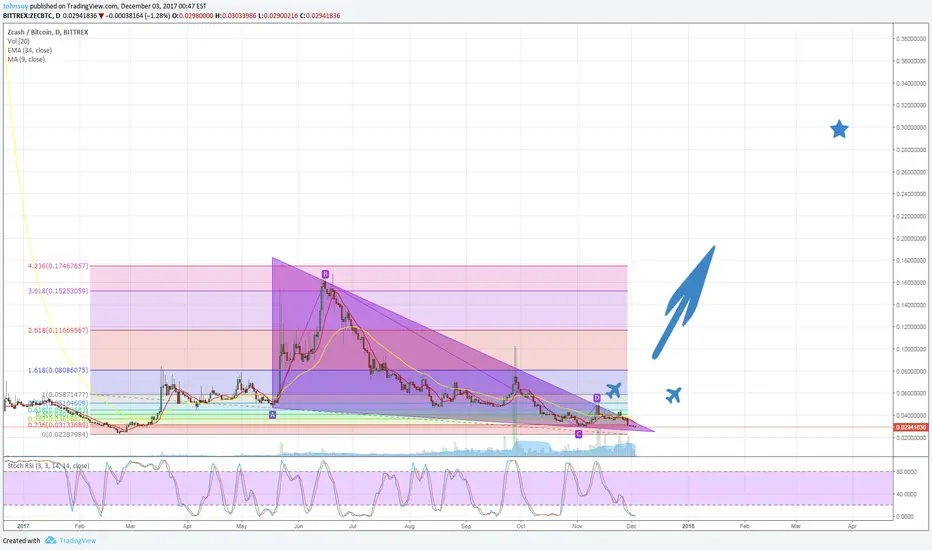
Task: Click the L:0.02900216 low value
Action: tap(278, 15)
